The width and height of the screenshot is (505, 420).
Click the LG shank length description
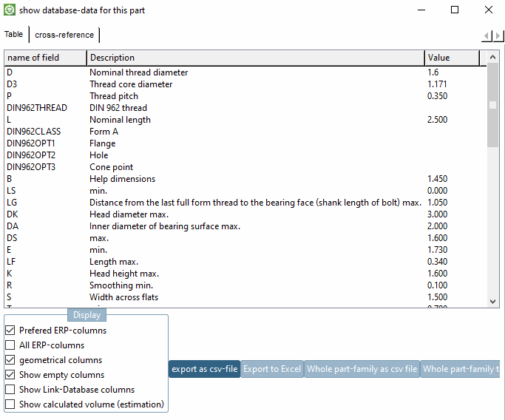pos(255,203)
